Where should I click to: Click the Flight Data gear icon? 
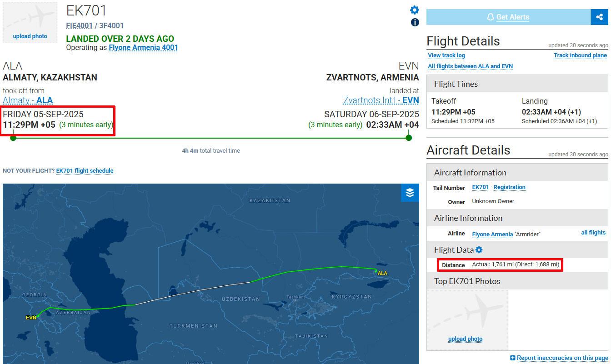(x=479, y=250)
